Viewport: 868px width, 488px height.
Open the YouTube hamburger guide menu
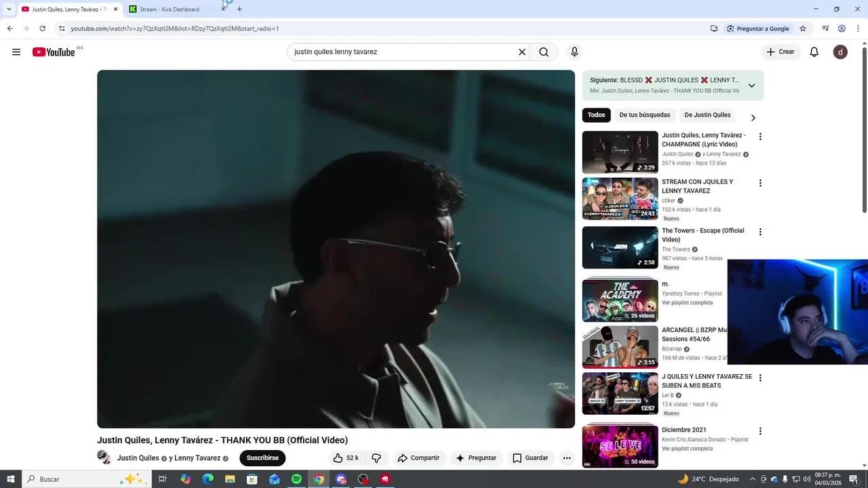tap(16, 52)
